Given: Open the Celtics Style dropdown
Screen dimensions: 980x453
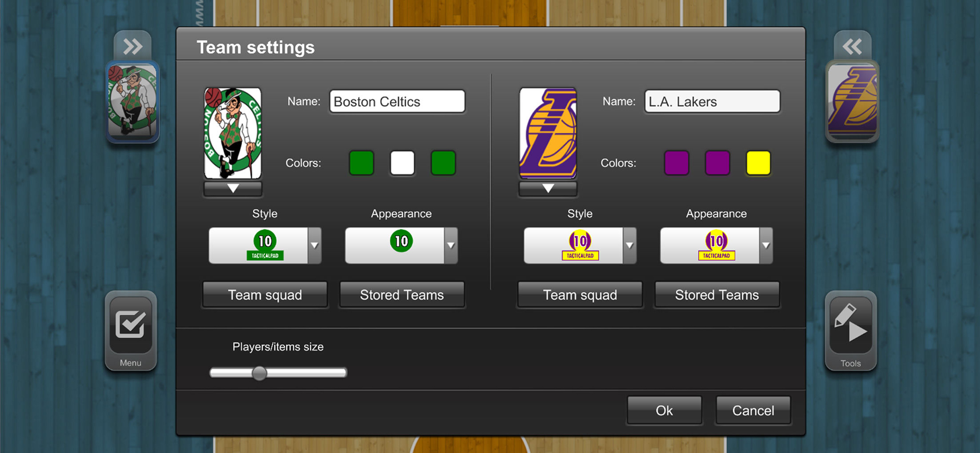Looking at the screenshot, I should coord(265,245).
